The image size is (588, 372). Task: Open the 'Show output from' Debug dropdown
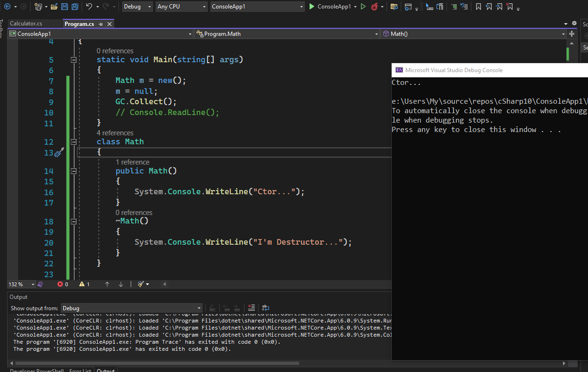[132, 308]
